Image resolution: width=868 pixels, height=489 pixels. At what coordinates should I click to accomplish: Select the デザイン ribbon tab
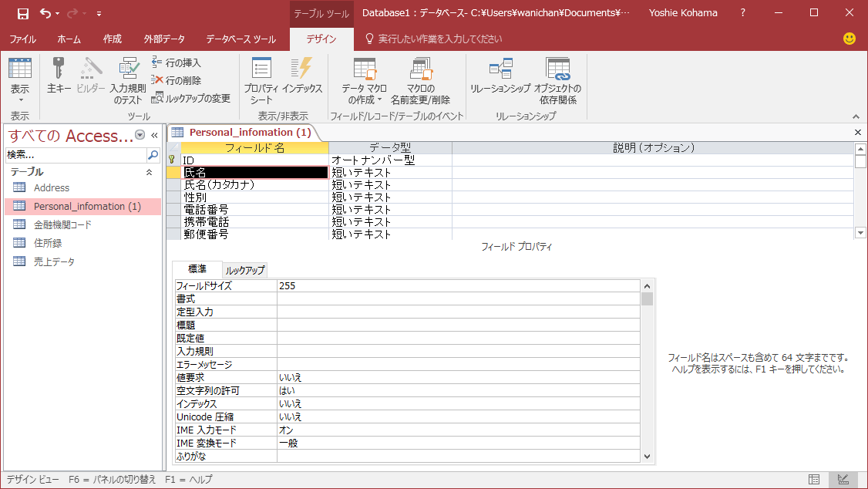[x=321, y=39]
